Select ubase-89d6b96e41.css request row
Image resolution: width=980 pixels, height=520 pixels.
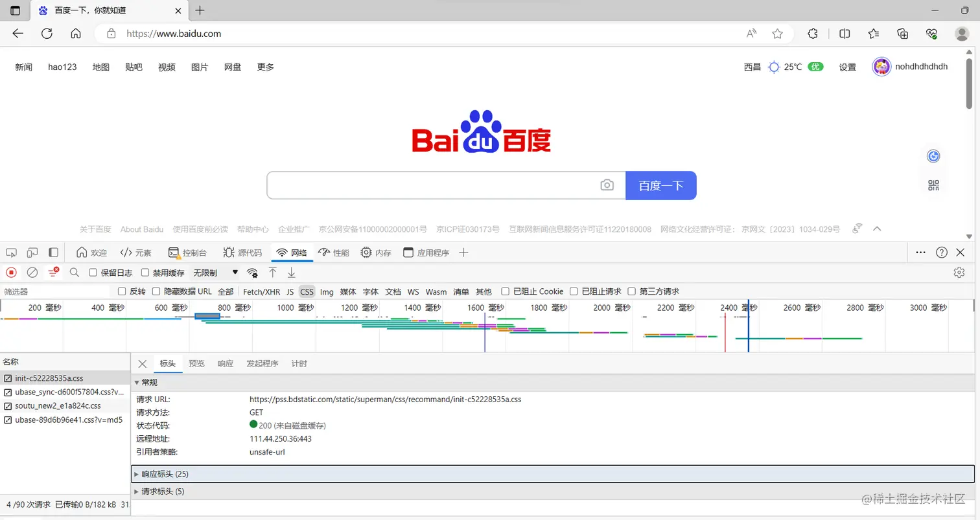[65, 420]
